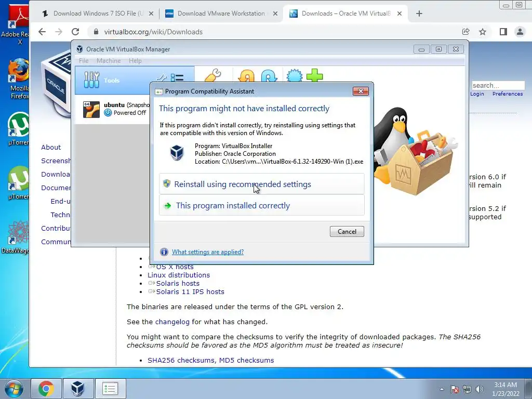Open the Tools list menu icon in VirtualBox

[177, 78]
